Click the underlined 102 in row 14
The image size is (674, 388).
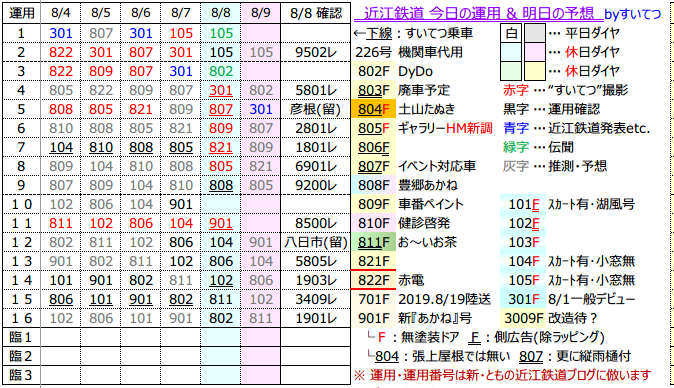coord(221,280)
